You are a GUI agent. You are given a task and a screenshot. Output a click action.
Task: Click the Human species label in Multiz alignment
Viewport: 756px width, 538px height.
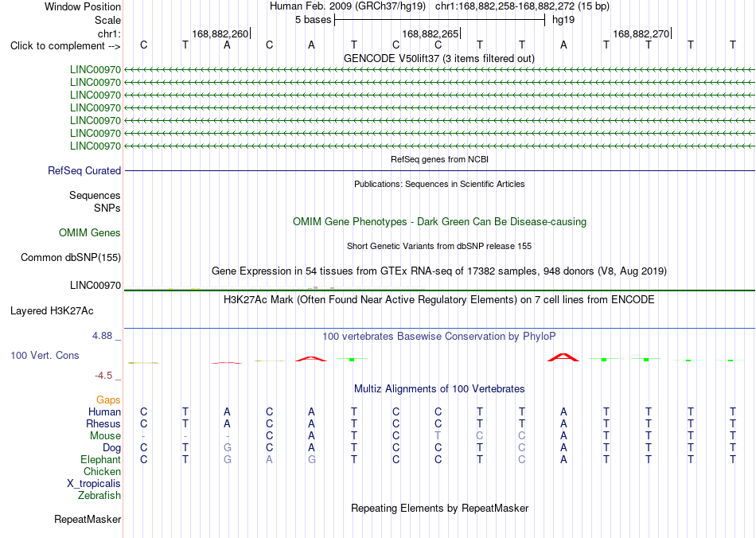pos(104,411)
